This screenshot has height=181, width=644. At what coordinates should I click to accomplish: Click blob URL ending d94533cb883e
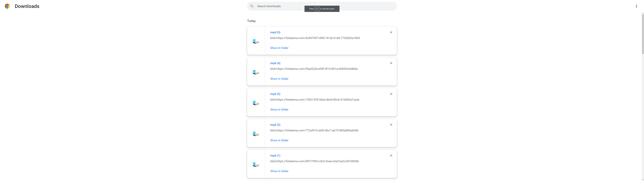[x=314, y=69]
